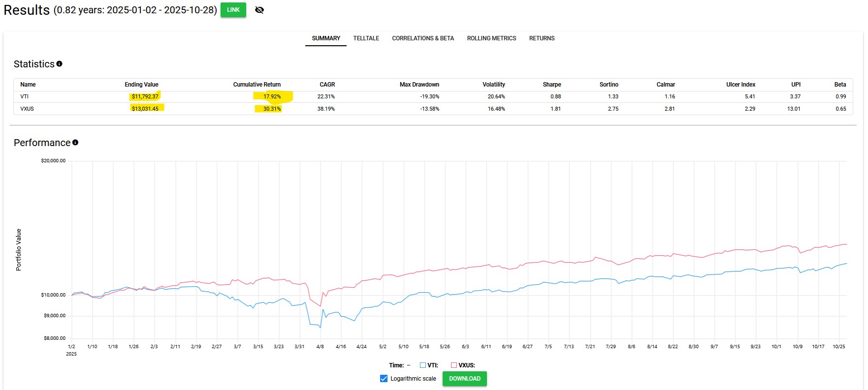
Task: Click the crossed-out eye icon beside LINK
Action: pos(259,10)
